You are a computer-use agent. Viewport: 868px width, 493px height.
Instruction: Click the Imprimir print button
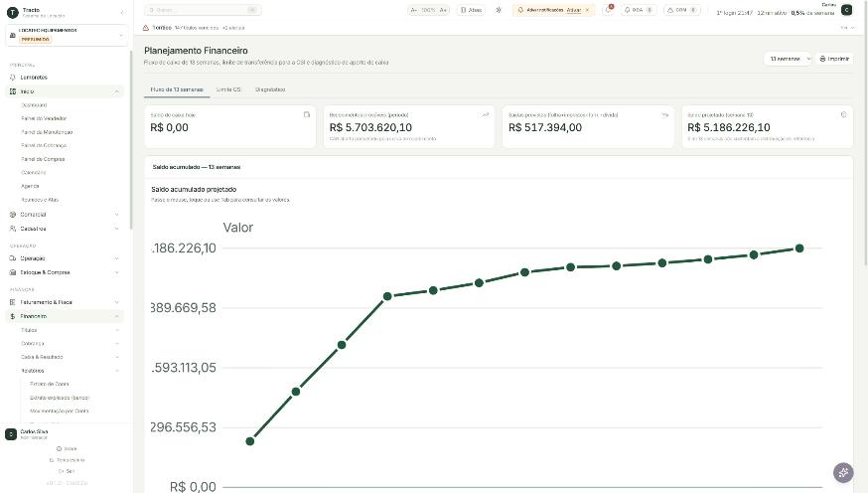[834, 59]
